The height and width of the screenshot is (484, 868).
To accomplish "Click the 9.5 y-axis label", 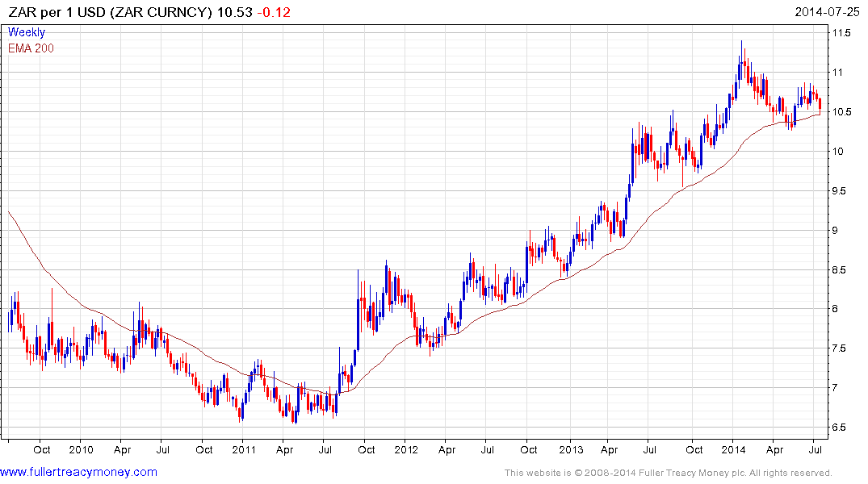I will 839,191.
